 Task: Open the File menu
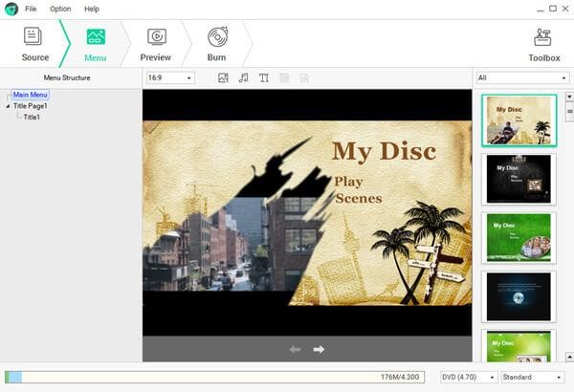pos(31,9)
